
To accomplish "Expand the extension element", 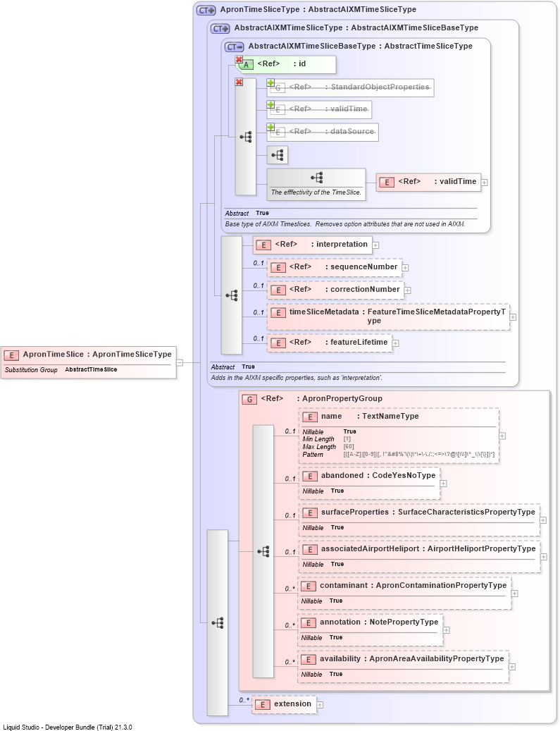I will [x=320, y=705].
